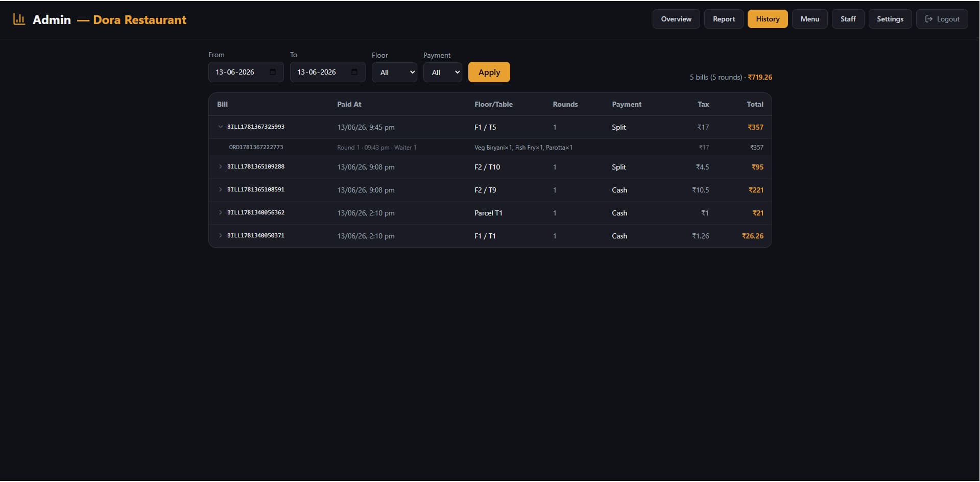The width and height of the screenshot is (980, 482).
Task: Open calendar picker in From date field
Action: click(x=273, y=72)
